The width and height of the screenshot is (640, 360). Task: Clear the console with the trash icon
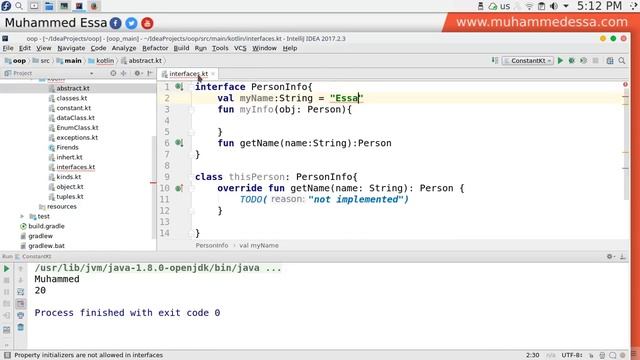(20, 327)
